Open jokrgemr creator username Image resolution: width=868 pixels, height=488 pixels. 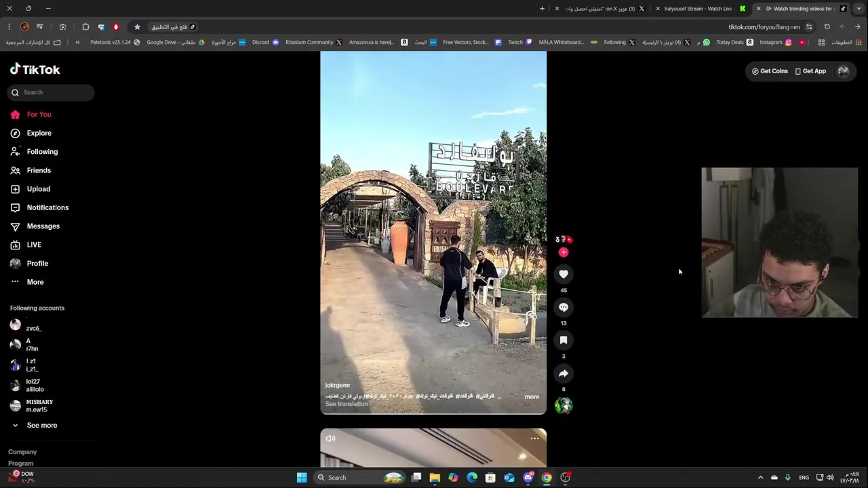tap(338, 385)
